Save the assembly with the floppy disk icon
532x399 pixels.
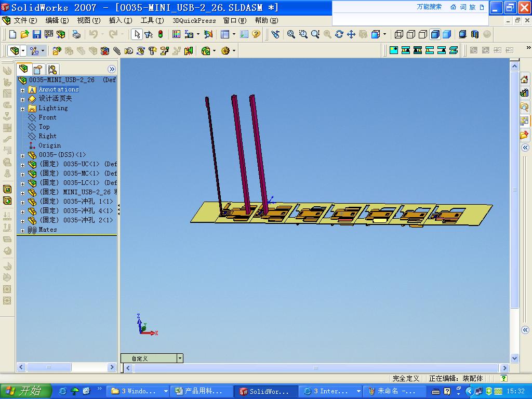click(x=37, y=34)
